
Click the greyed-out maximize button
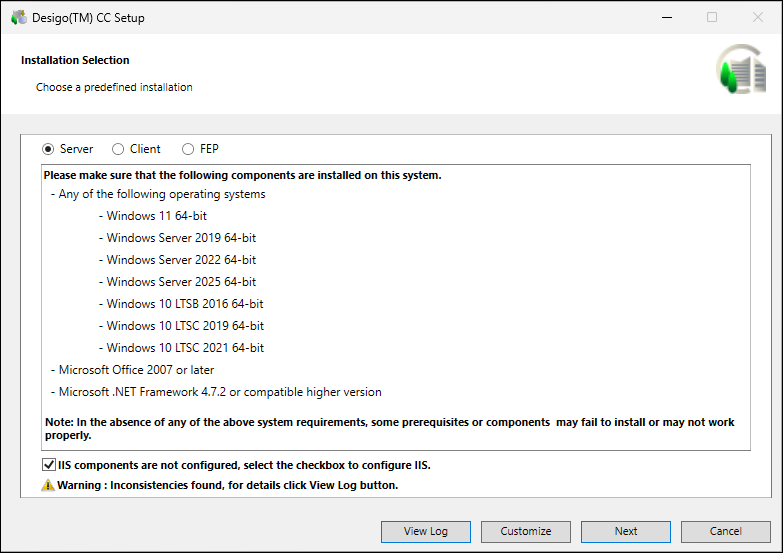tap(712, 17)
